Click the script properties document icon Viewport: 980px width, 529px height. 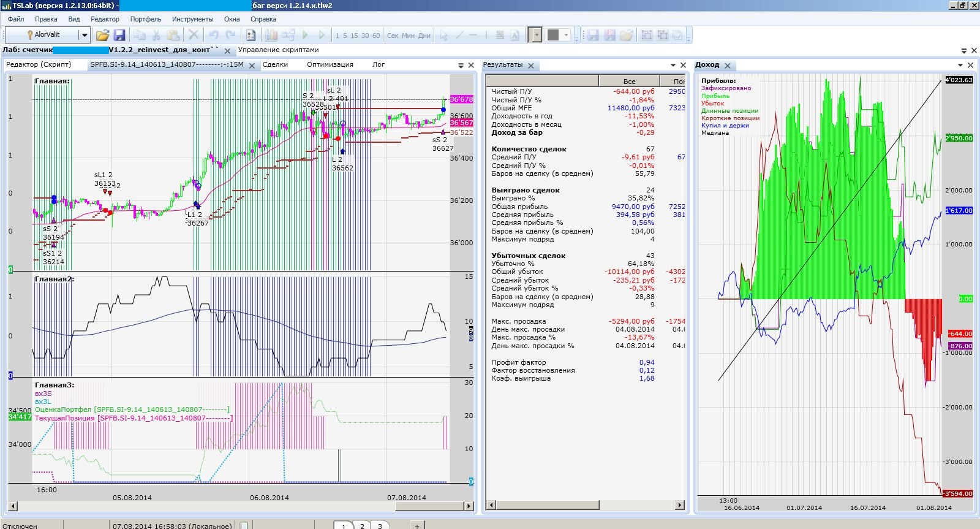coord(251,36)
